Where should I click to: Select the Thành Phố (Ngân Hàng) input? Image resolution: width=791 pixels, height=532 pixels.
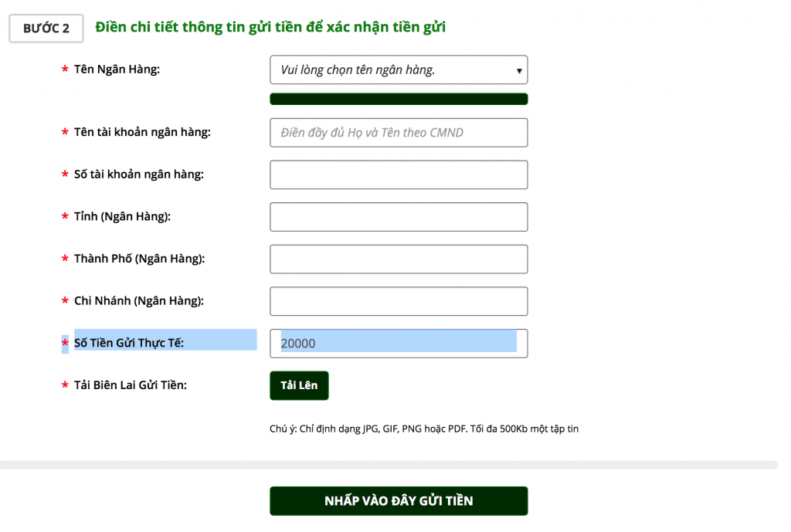pyautogui.click(x=398, y=259)
